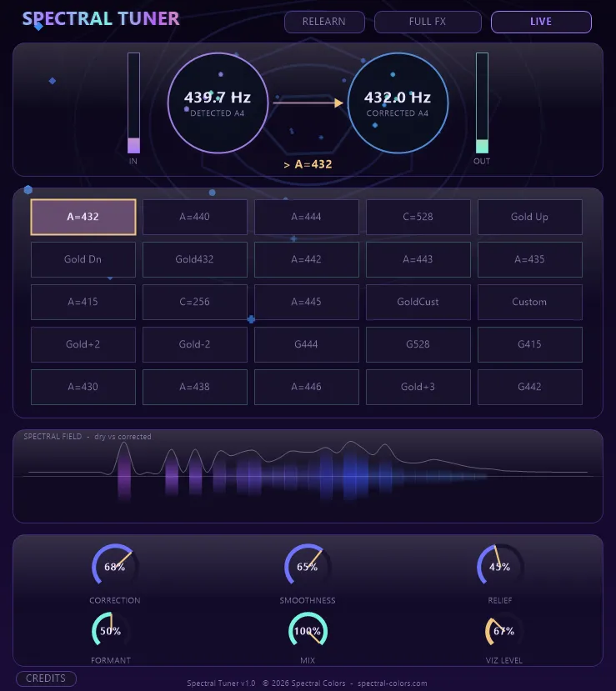Select the A=430 preset
The height and width of the screenshot is (691, 616).
(x=83, y=387)
